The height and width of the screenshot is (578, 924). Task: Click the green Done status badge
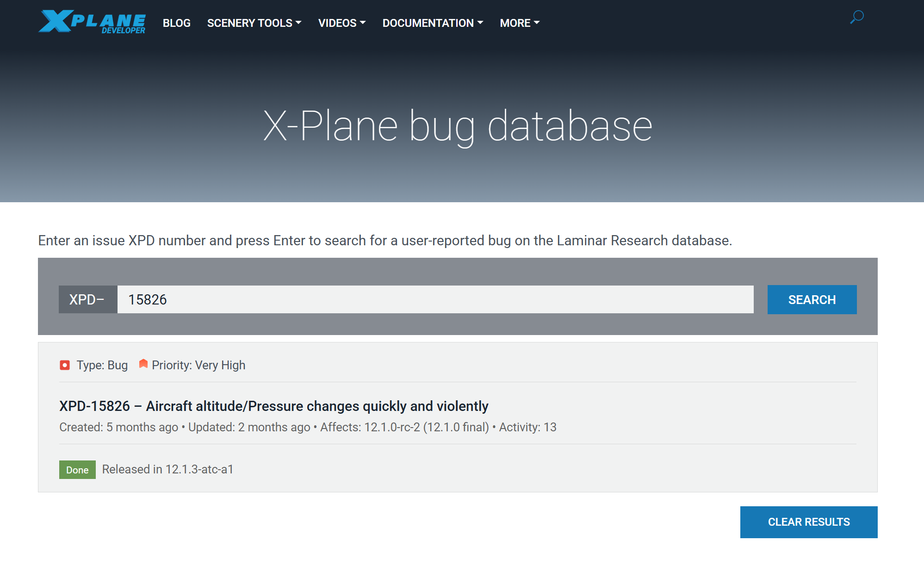(77, 470)
